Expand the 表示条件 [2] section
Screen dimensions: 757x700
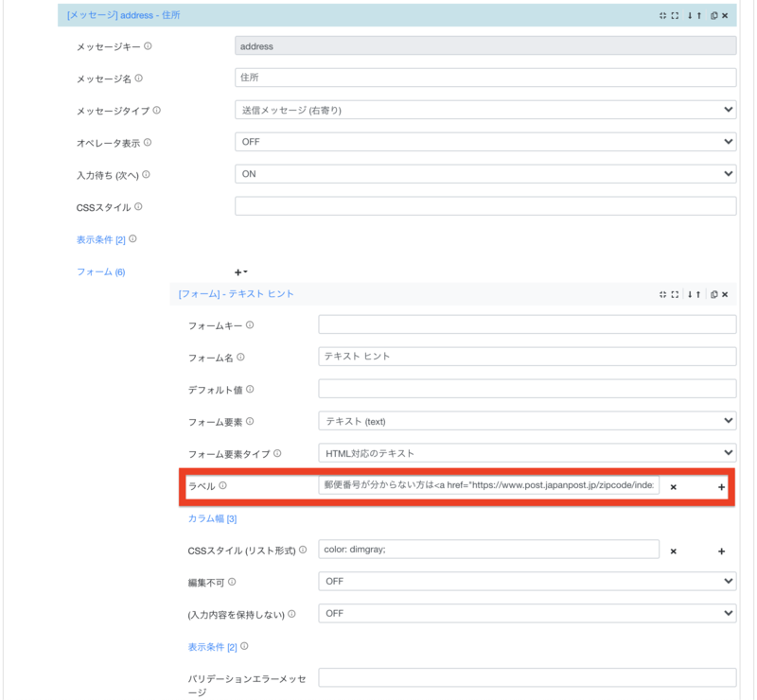pyautogui.click(x=97, y=238)
